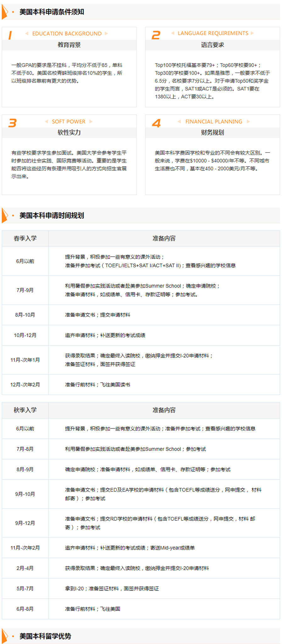Click the 语言要求 card heading
Viewport: 283px width, 644px height.
pos(213,45)
